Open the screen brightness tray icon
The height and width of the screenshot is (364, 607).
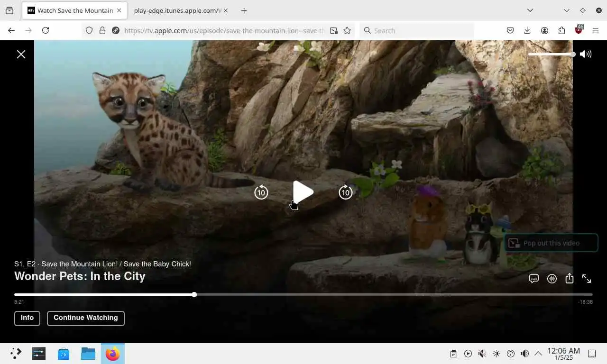coord(497,354)
